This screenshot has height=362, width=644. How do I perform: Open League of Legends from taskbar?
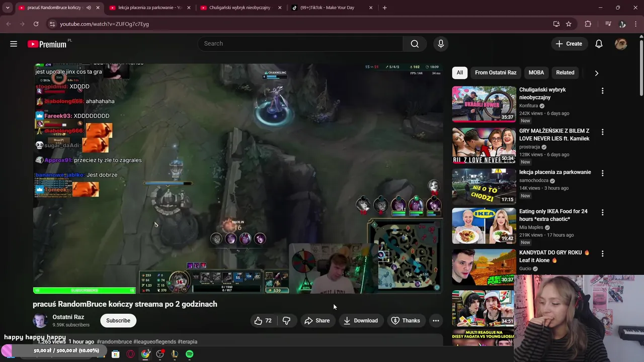coord(175,354)
